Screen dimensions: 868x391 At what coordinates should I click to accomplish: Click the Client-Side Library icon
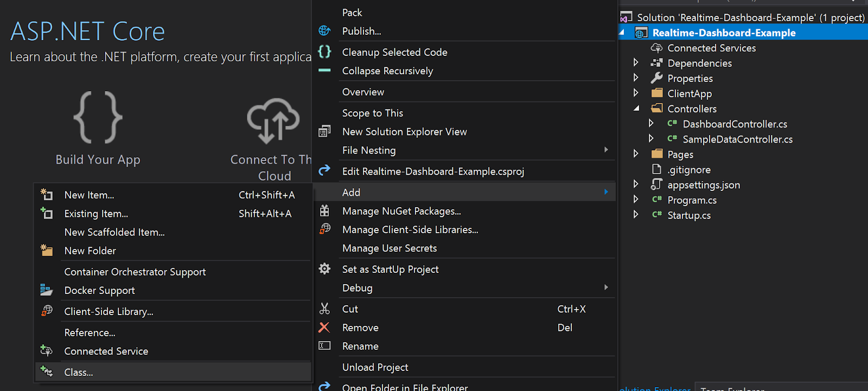(x=47, y=311)
